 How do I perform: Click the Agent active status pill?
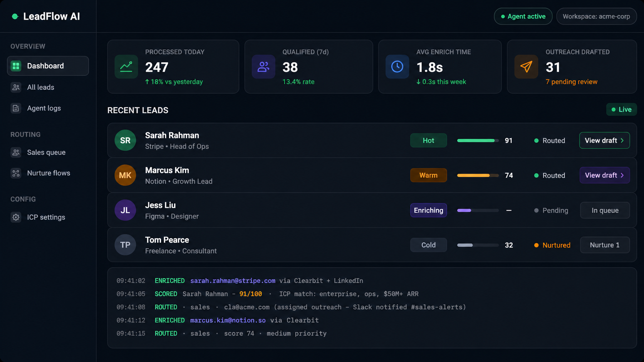point(523,17)
